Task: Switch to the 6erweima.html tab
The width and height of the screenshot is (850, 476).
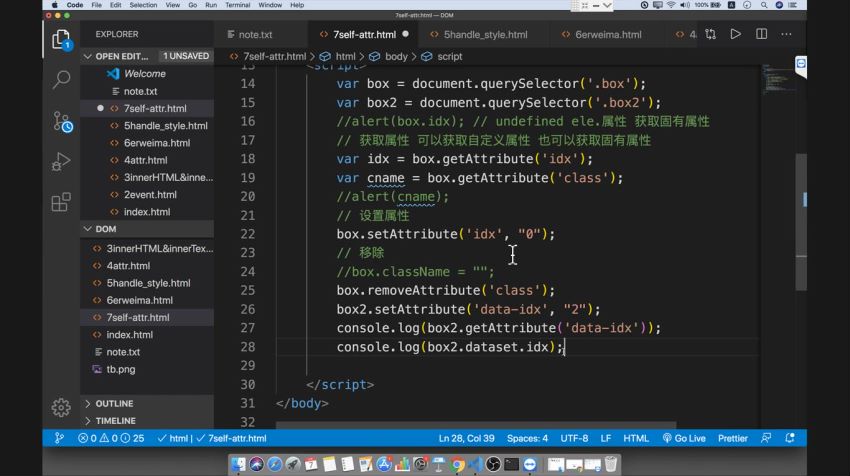Action: (x=608, y=34)
